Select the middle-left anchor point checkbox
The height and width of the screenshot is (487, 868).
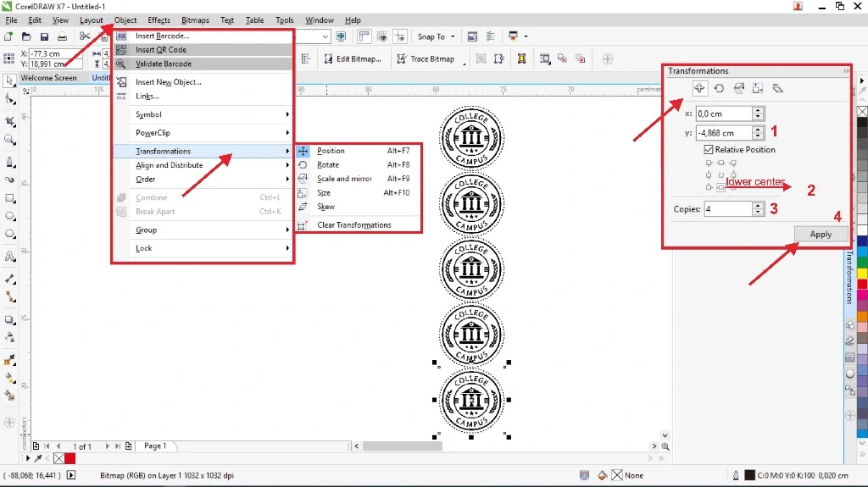tap(709, 174)
